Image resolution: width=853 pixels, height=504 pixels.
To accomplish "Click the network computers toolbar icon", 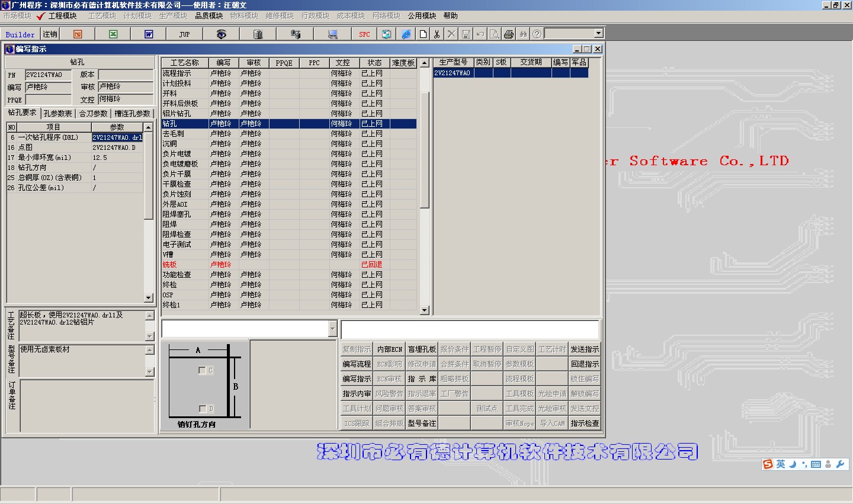I will (295, 34).
